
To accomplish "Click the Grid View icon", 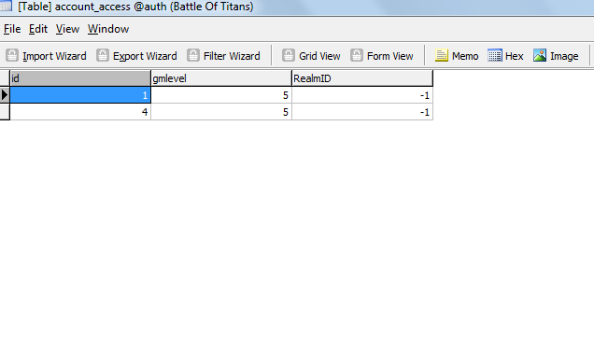I will 289,55.
